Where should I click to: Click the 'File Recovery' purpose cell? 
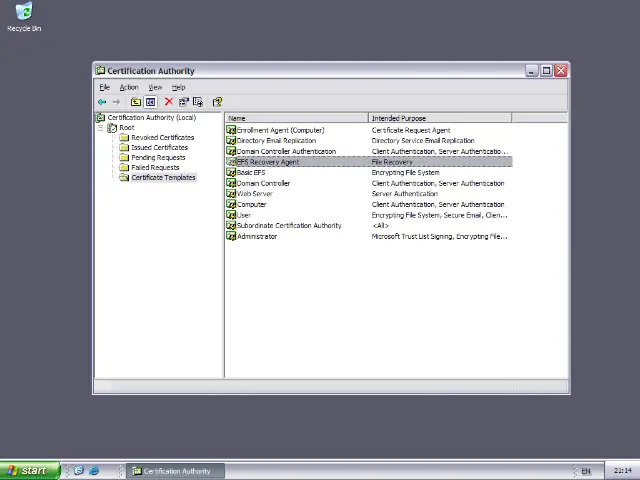pos(392,162)
